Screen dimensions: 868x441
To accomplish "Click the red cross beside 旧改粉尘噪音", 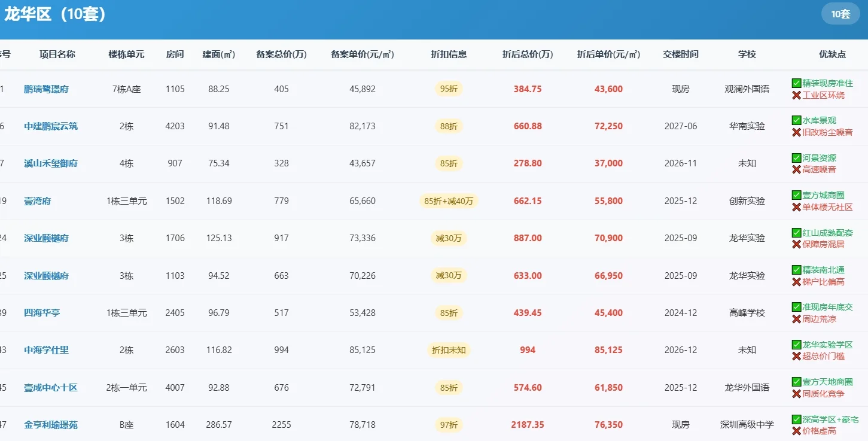I will (x=796, y=132).
